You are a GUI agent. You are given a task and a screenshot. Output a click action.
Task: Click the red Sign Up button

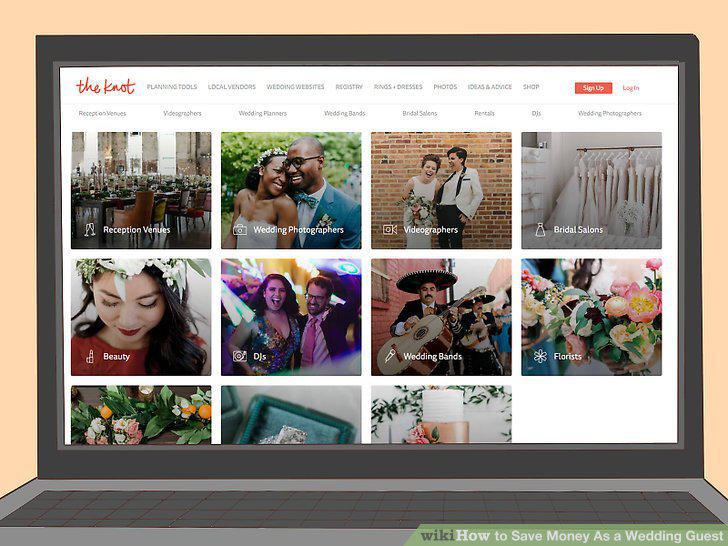(593, 88)
